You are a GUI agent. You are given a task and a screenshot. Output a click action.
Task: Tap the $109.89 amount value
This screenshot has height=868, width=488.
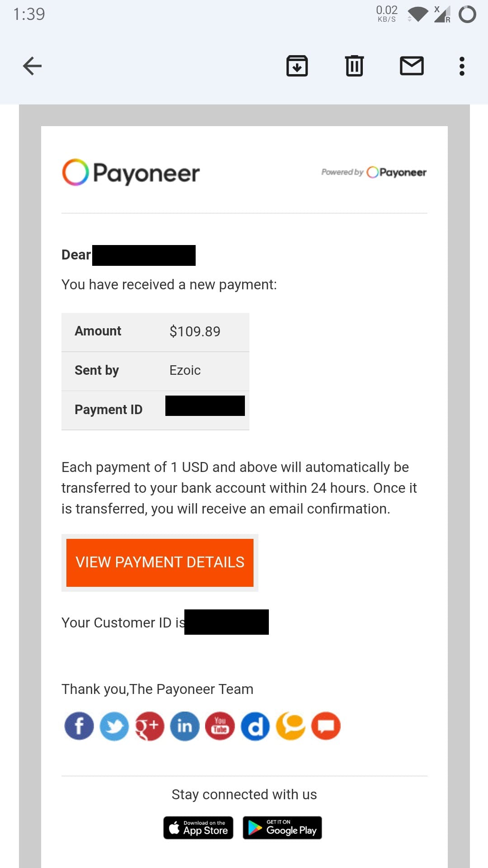(x=195, y=331)
